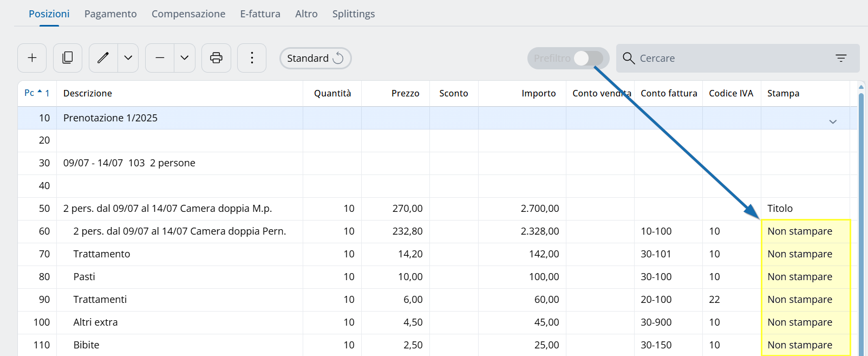Reset the Standard layout button
This screenshot has height=356, width=868.
[315, 58]
